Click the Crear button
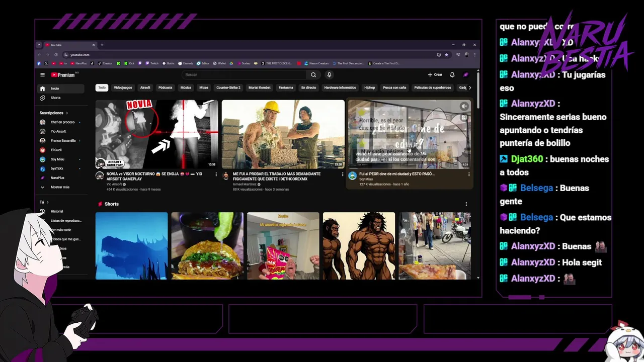644x362 pixels. [435, 75]
